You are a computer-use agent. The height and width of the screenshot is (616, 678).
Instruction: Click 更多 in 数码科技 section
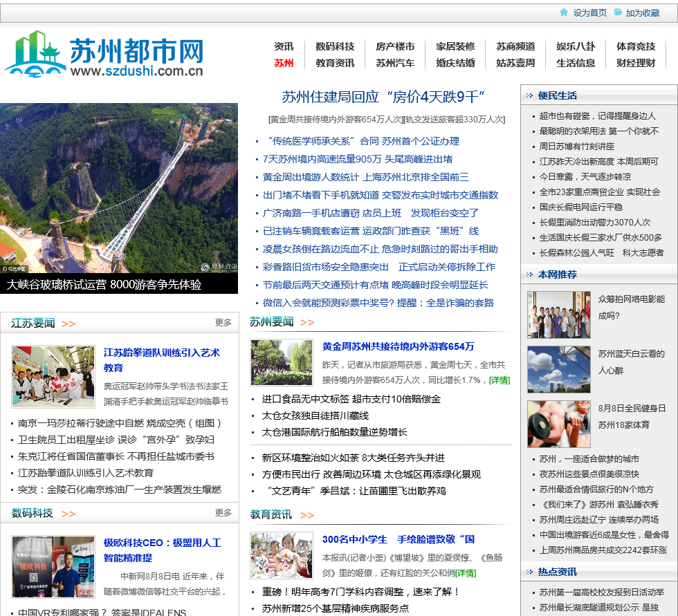coord(223,513)
